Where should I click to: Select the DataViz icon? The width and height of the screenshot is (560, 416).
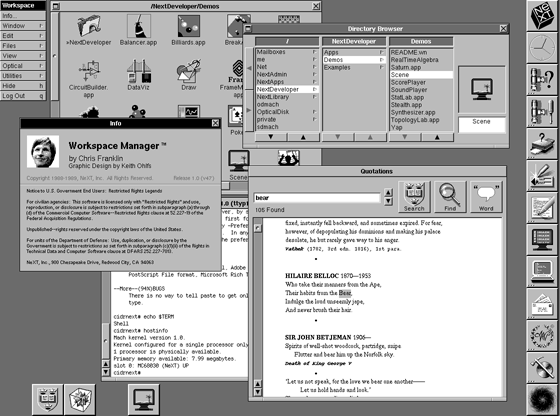[x=139, y=71]
